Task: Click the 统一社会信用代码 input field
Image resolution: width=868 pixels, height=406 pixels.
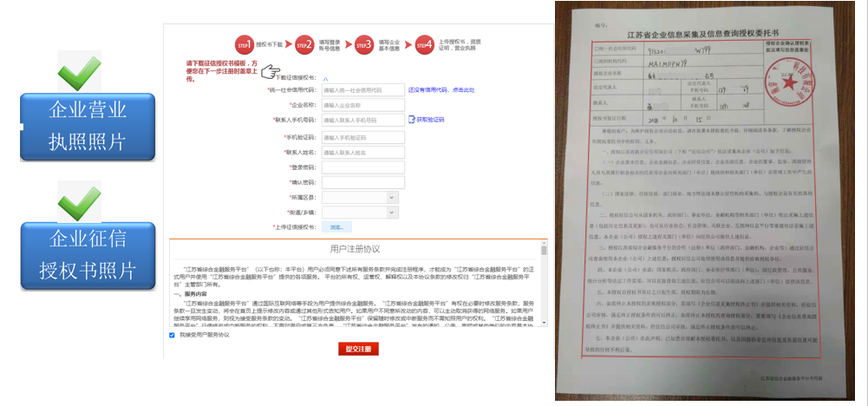Action: (x=362, y=89)
